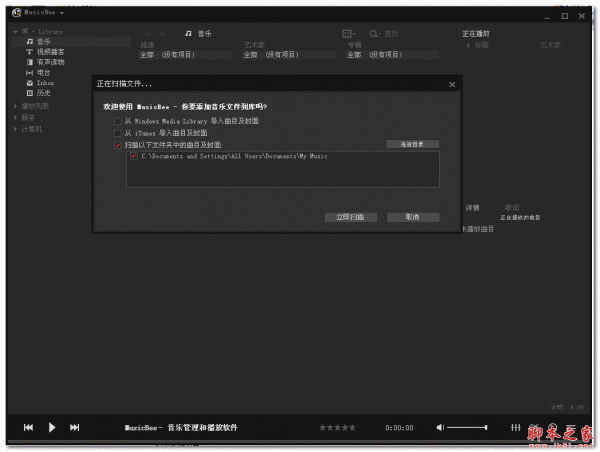
Task: Click the 视频播客 podcast sidebar icon
Action: [29, 52]
